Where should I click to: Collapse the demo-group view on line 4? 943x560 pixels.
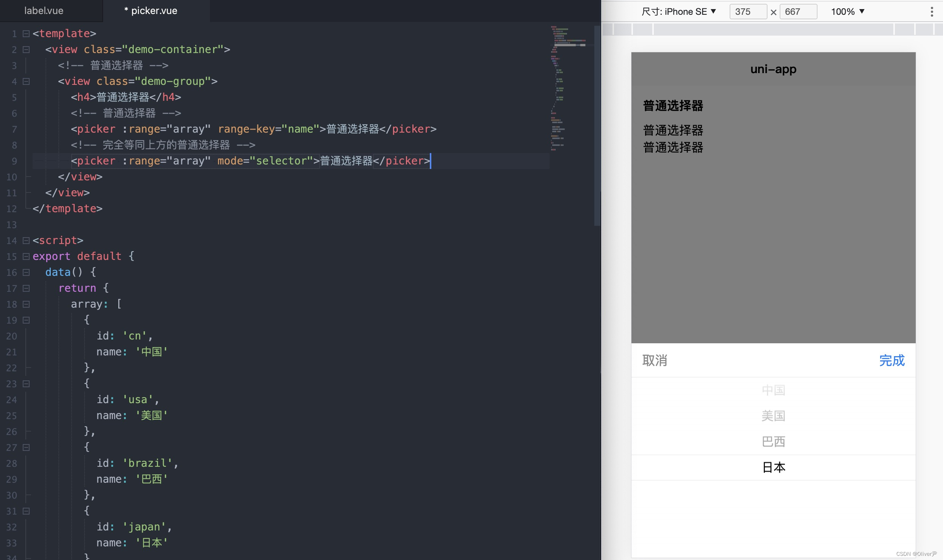tap(25, 81)
